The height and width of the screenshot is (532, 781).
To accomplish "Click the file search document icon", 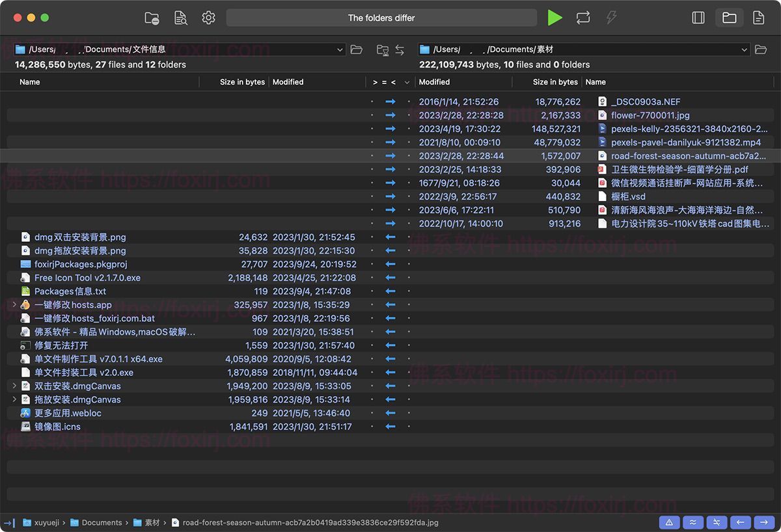I will 180,18.
